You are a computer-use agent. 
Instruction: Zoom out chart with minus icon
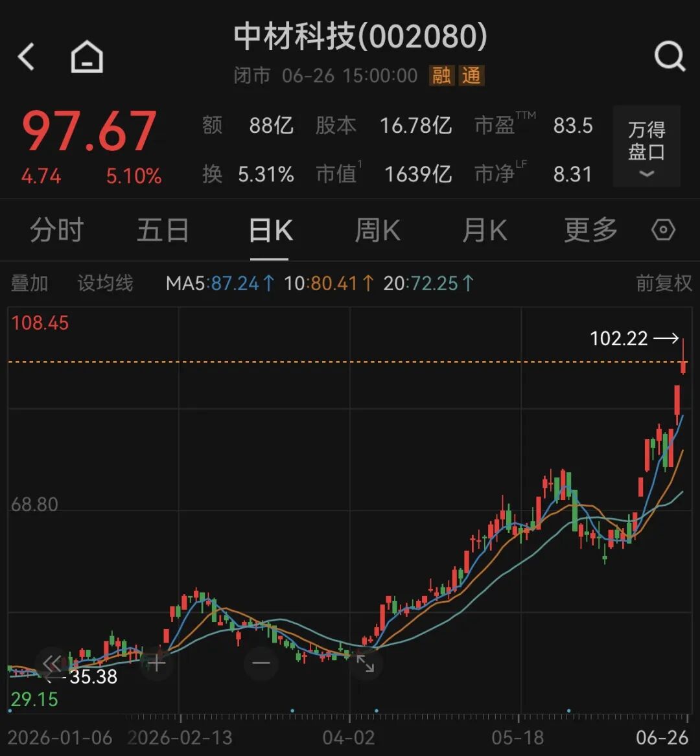[261, 663]
